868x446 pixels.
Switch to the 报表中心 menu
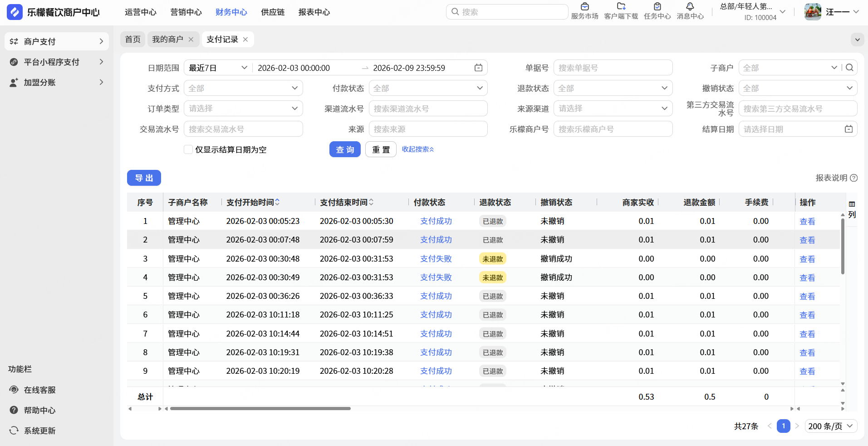coord(314,12)
